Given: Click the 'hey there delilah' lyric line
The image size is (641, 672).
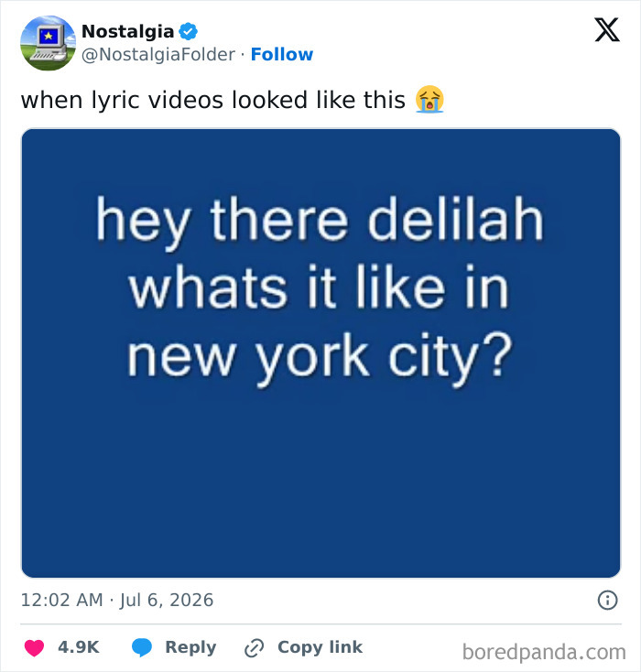Looking at the screenshot, I should [x=320, y=222].
